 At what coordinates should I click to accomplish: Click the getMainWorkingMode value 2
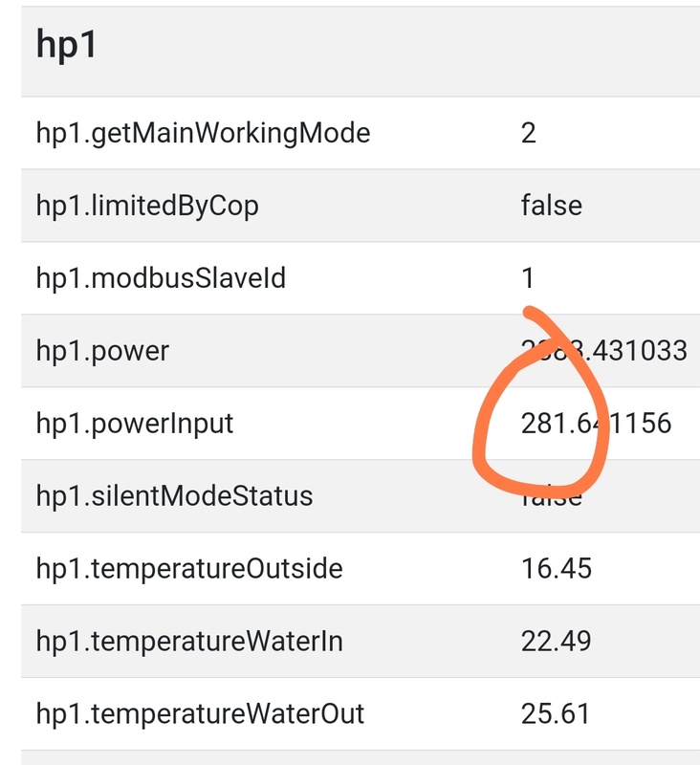(x=529, y=133)
